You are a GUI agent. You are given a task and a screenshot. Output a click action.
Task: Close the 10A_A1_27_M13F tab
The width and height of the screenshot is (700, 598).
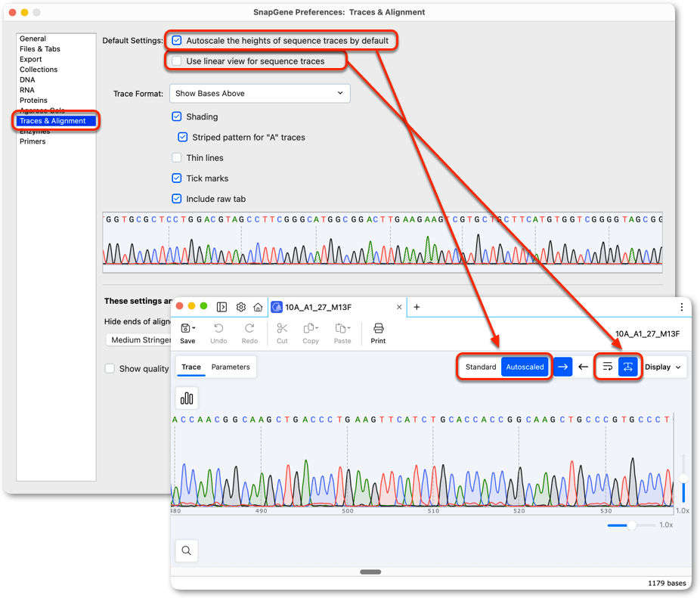[399, 307]
